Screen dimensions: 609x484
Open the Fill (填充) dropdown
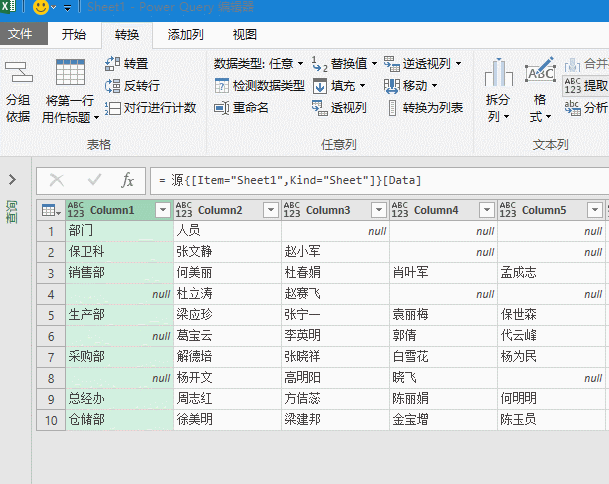[x=339, y=86]
